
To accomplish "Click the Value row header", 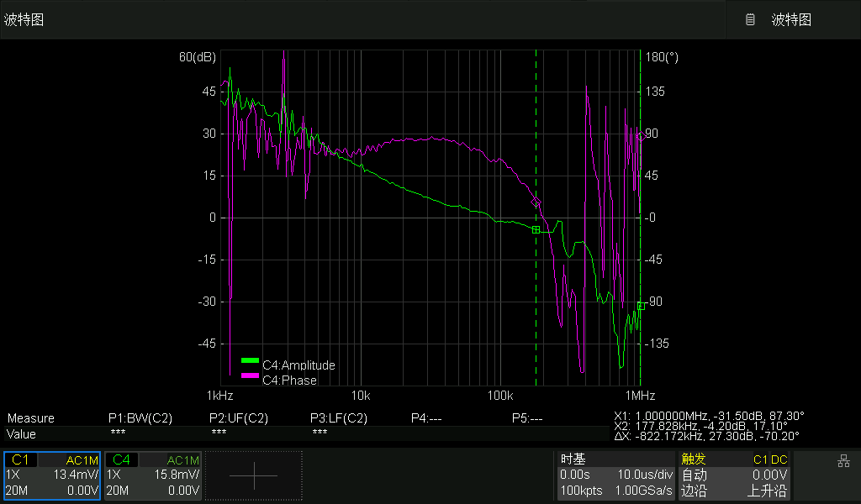I will [21, 434].
